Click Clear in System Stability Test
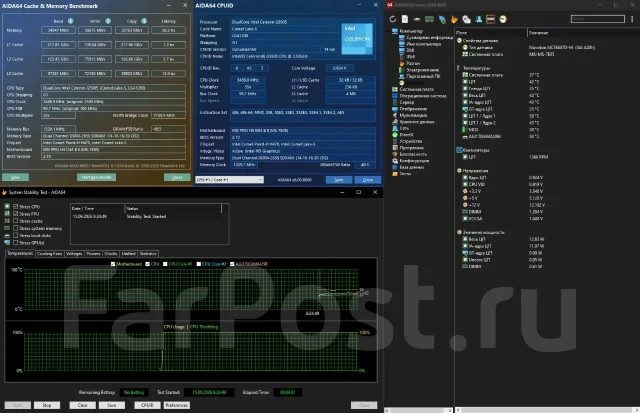This screenshot has height=413, width=640. (x=82, y=405)
